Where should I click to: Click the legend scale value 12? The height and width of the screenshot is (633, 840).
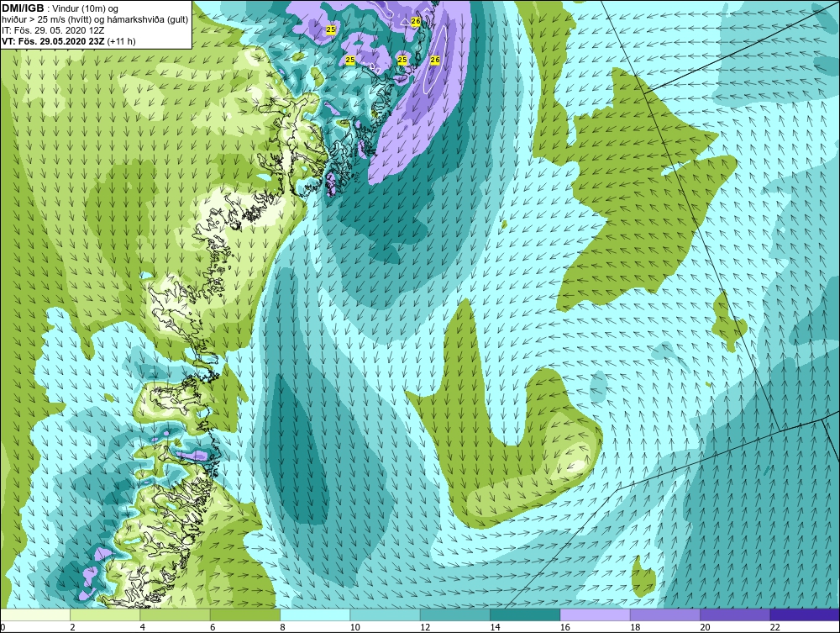[425, 628]
